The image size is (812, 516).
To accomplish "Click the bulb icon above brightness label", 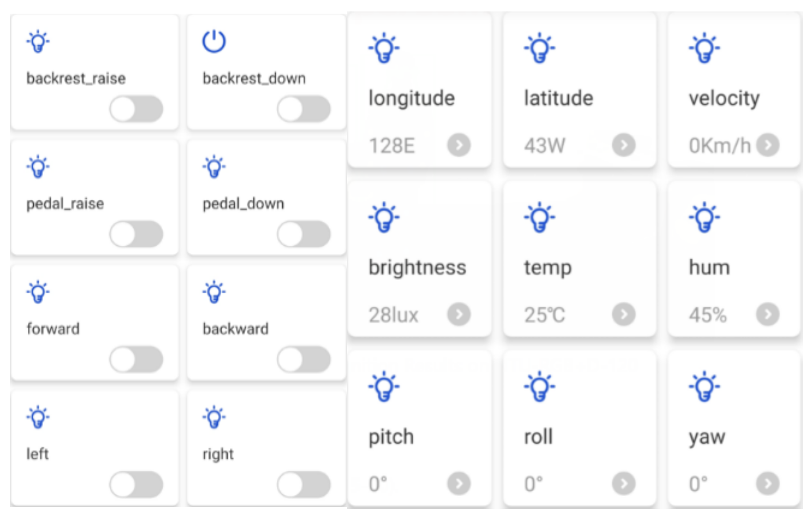I will click(x=384, y=217).
